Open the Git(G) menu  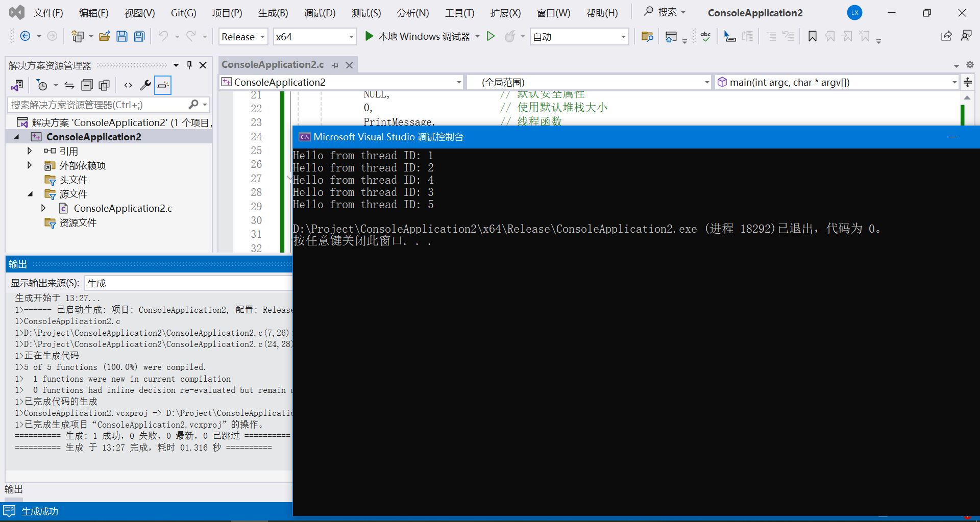click(183, 13)
